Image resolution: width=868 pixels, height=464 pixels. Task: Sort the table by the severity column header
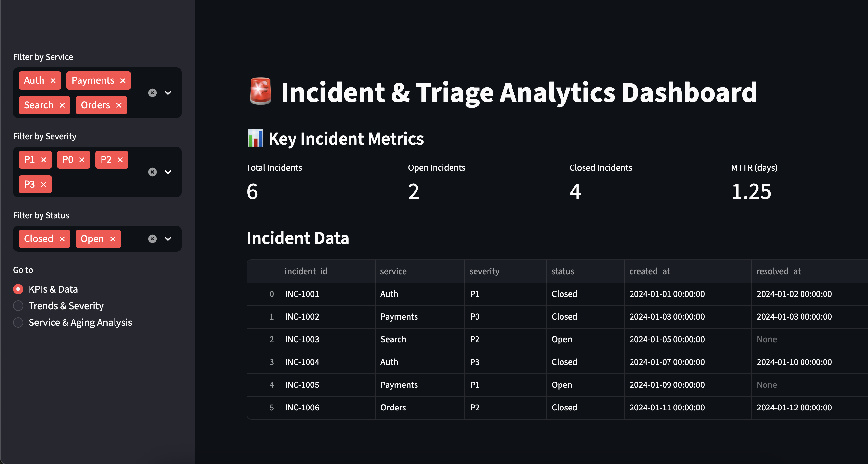[485, 271]
